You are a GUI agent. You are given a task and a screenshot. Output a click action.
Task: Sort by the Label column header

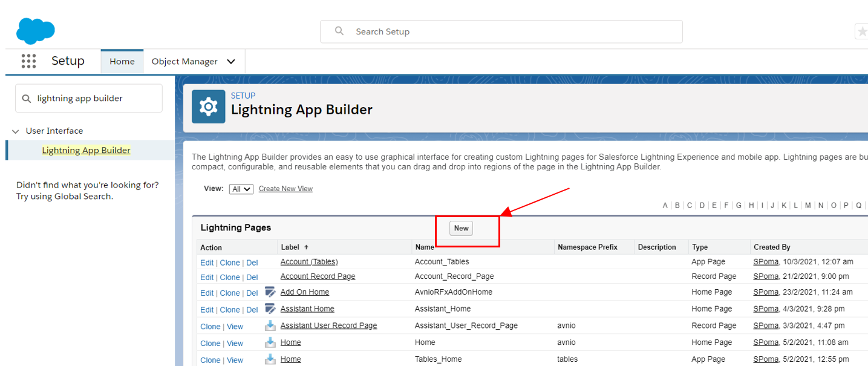click(290, 247)
